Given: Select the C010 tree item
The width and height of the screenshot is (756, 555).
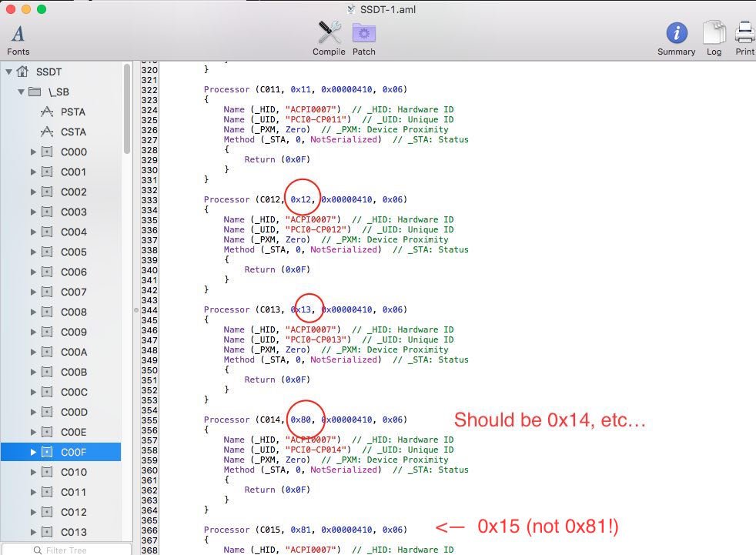Looking at the screenshot, I should point(61,472).
